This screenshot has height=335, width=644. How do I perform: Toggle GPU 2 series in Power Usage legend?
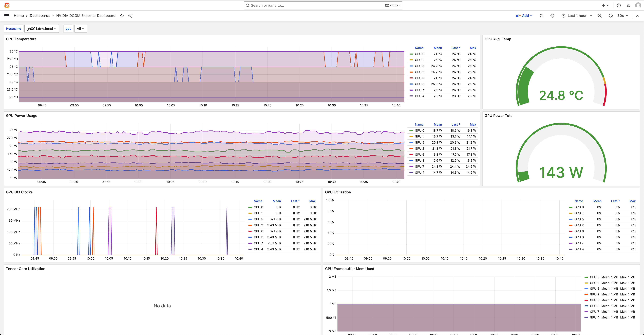(419, 149)
